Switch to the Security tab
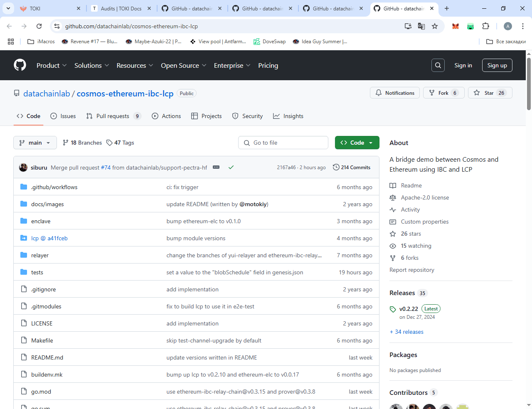The width and height of the screenshot is (532, 409). click(247, 116)
